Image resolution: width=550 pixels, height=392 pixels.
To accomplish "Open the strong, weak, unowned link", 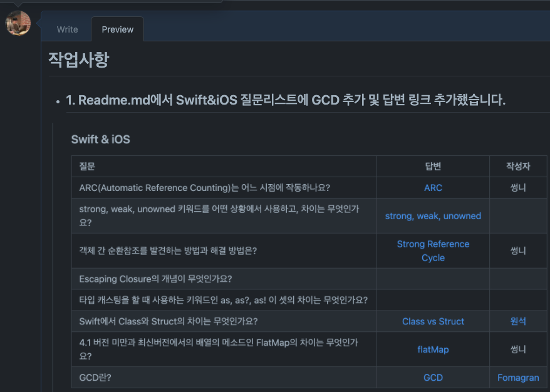I will (433, 216).
